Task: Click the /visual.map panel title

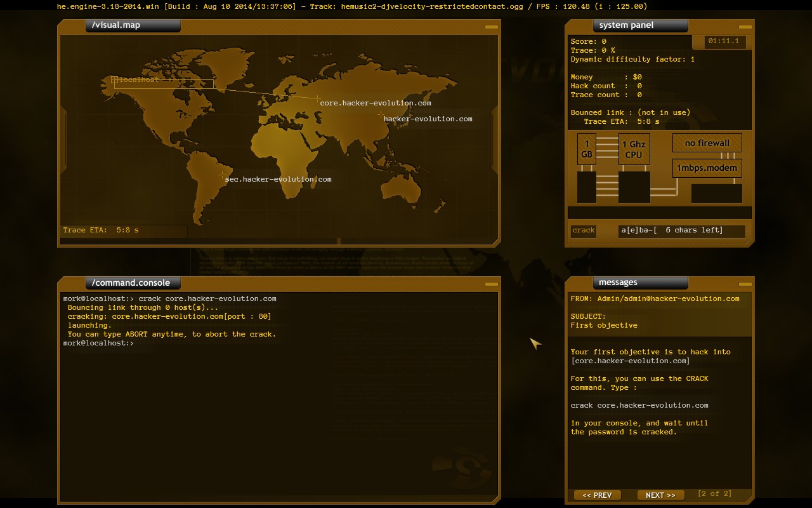Action: [x=133, y=25]
